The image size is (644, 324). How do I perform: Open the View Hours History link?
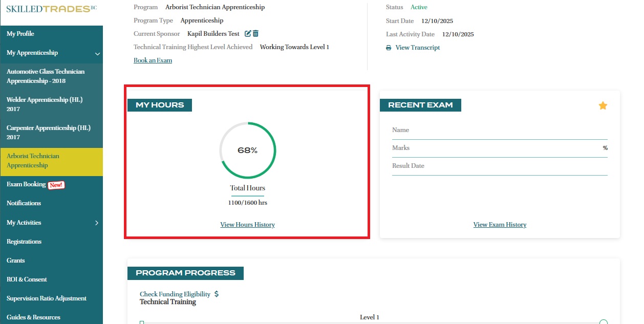(247, 225)
